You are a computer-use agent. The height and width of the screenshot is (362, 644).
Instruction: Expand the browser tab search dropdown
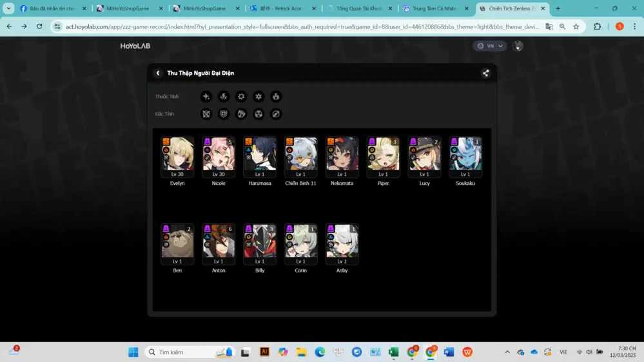[x=8, y=8]
